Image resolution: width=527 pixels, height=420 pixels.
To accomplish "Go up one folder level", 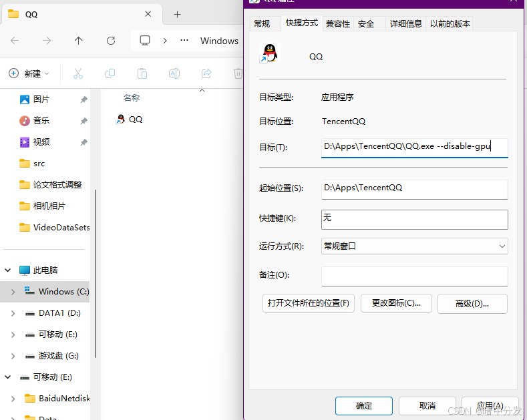I will point(78,41).
